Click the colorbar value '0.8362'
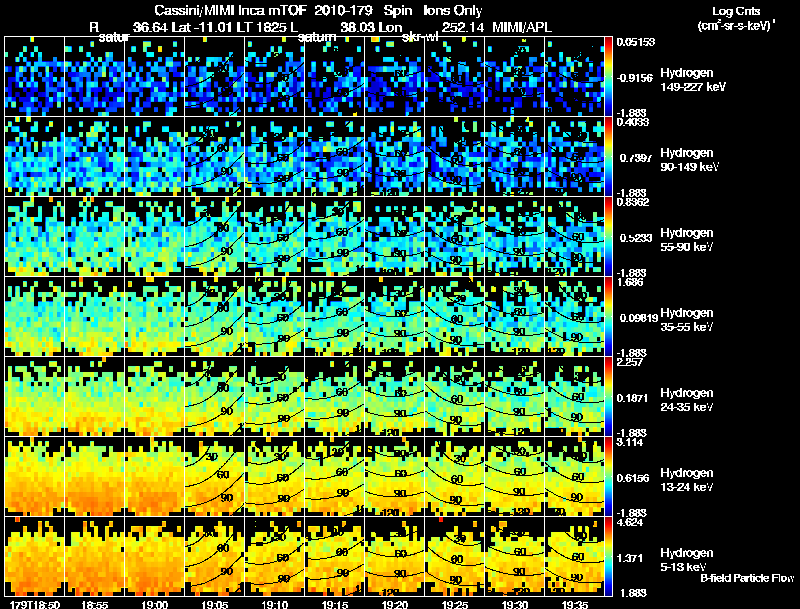Viewport: 800px width, 609px height. 633,202
